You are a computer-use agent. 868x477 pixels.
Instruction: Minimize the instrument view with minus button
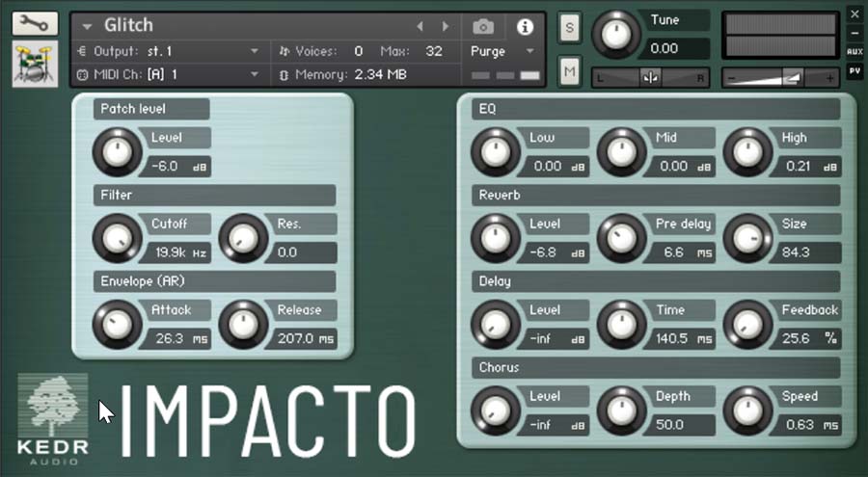click(x=854, y=33)
